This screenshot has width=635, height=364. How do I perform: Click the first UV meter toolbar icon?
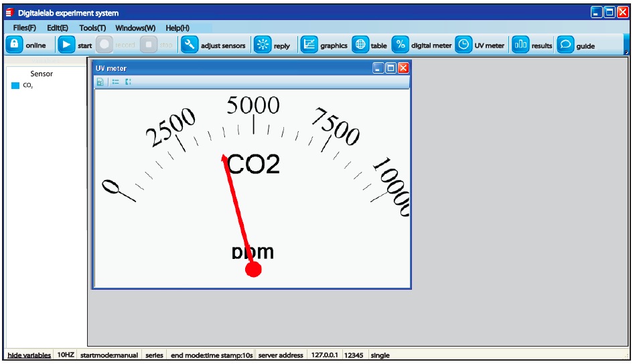[x=100, y=82]
